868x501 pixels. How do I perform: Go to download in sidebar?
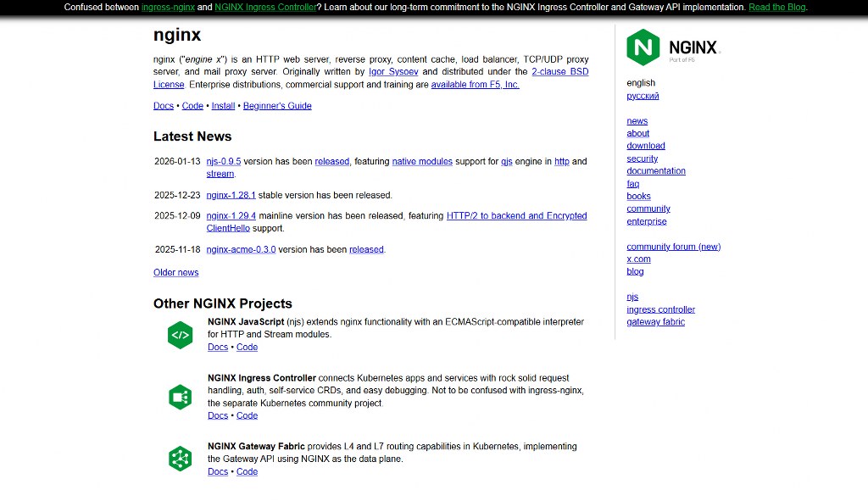click(646, 146)
